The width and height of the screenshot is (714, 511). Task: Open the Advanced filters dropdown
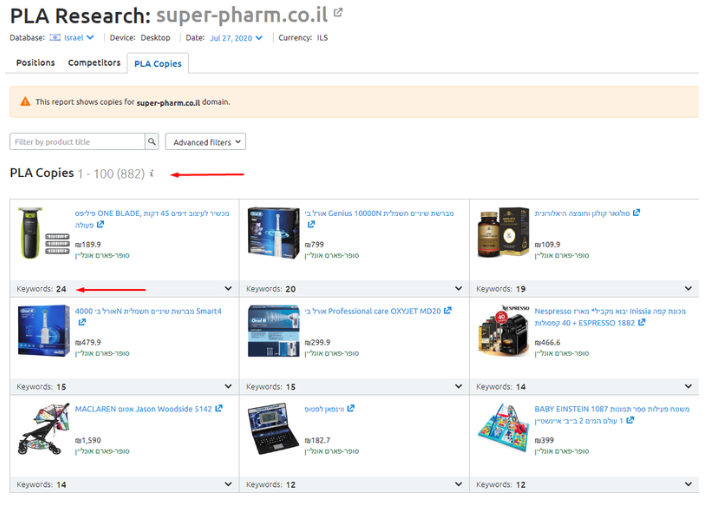point(205,142)
